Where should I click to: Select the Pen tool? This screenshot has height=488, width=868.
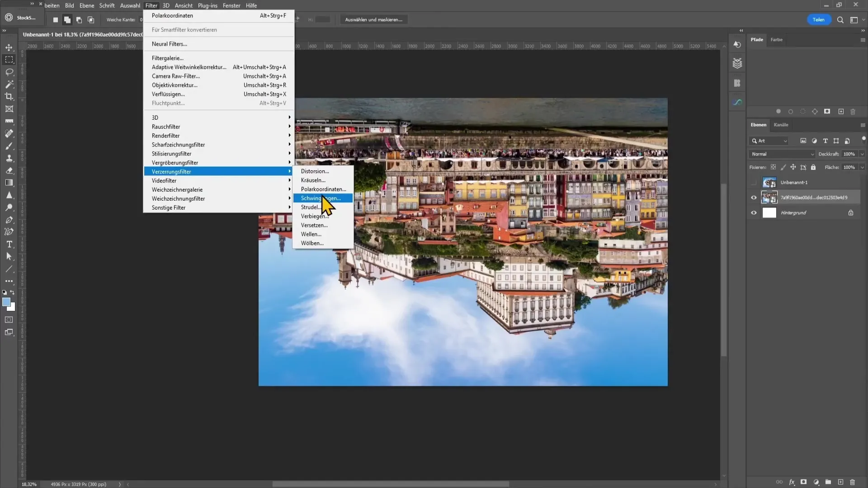click(x=9, y=220)
